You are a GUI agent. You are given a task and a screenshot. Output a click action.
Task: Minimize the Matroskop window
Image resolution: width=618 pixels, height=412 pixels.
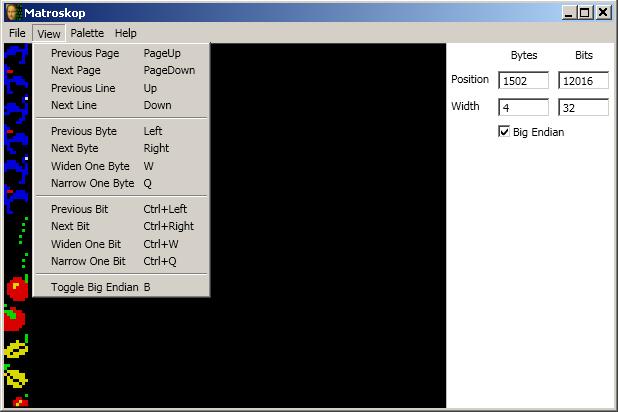(568, 13)
